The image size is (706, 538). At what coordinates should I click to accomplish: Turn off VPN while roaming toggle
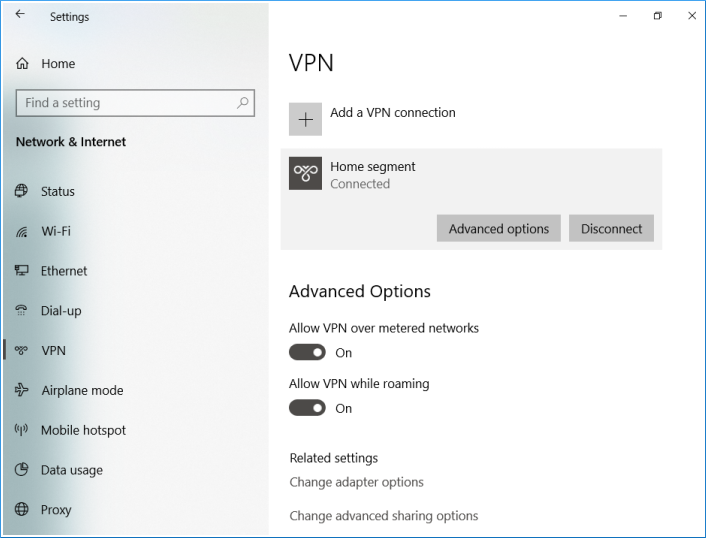click(x=307, y=408)
